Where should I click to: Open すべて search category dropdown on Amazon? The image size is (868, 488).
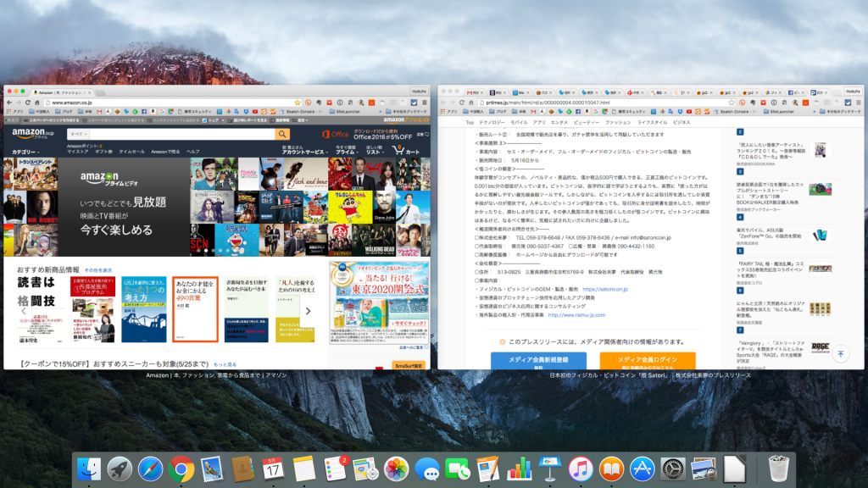78,134
